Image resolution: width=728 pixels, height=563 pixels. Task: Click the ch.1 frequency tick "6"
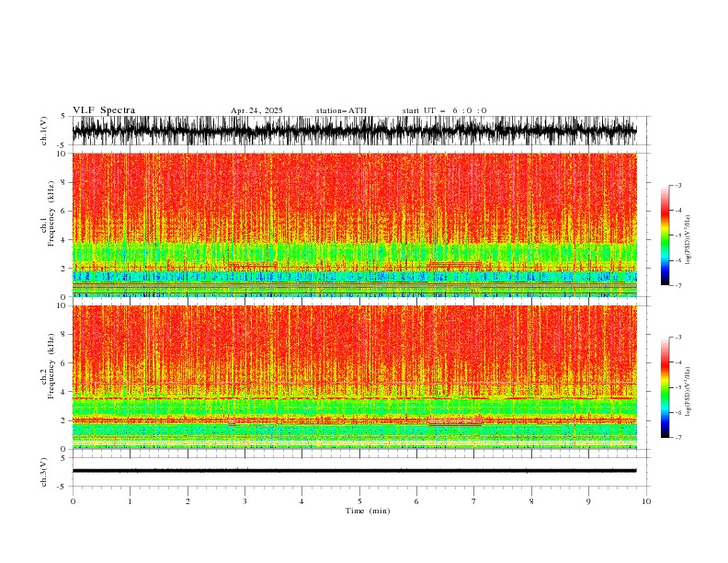pyautogui.click(x=63, y=211)
